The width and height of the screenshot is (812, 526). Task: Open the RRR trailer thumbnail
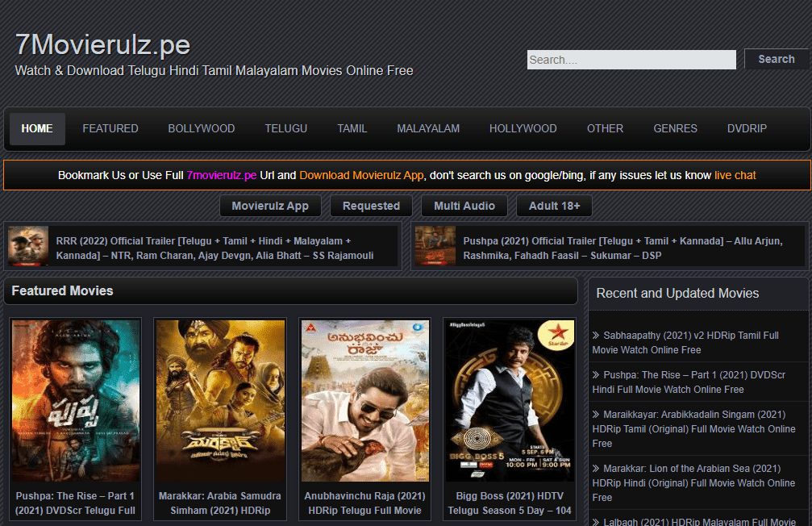(x=28, y=246)
